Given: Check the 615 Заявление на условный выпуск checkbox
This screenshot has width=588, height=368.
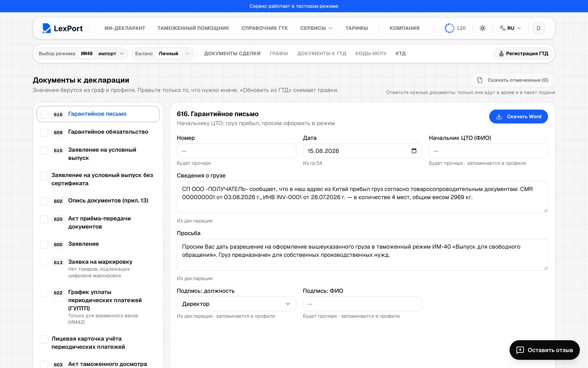Looking at the screenshot, I should (44, 150).
